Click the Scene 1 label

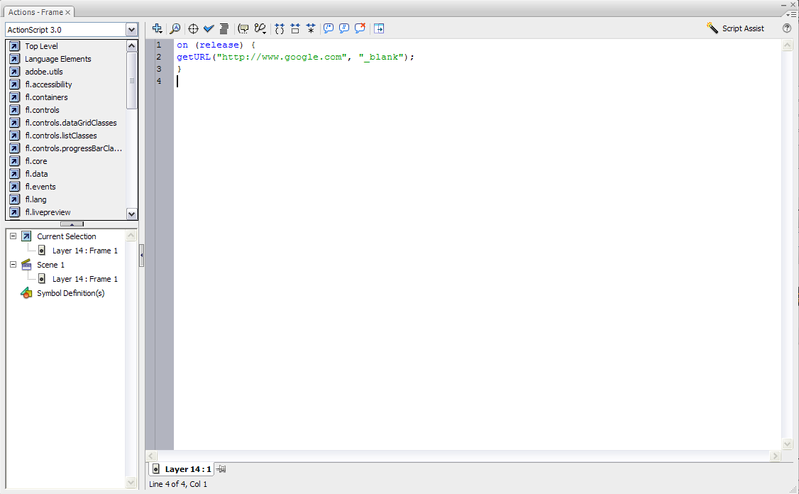50,265
